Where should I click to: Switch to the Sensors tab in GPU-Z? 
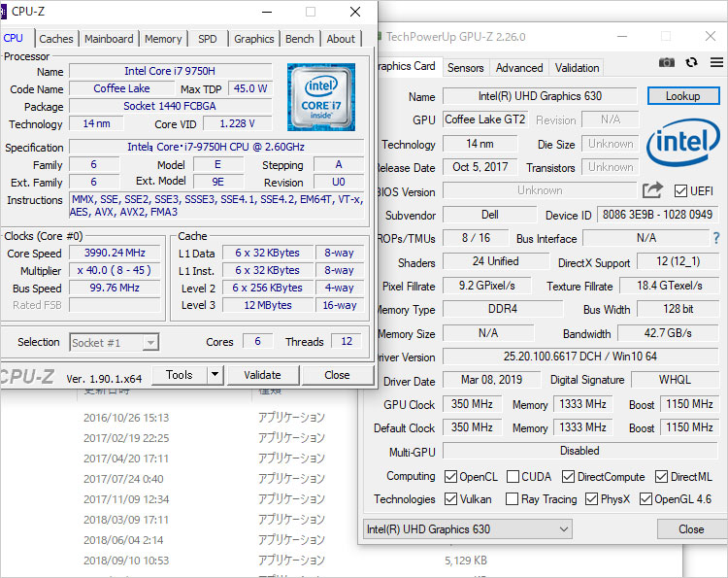[x=465, y=68]
